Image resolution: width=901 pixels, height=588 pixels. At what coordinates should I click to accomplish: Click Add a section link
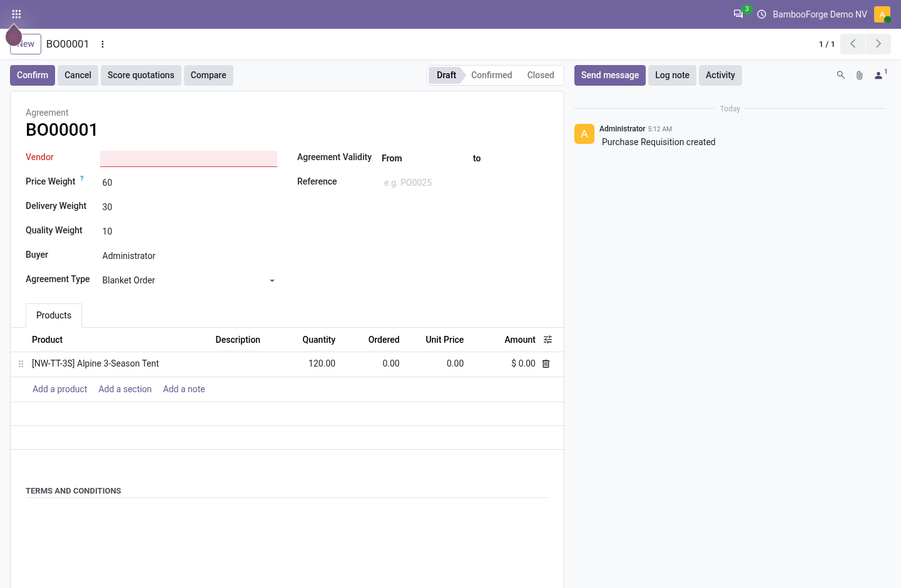(125, 389)
